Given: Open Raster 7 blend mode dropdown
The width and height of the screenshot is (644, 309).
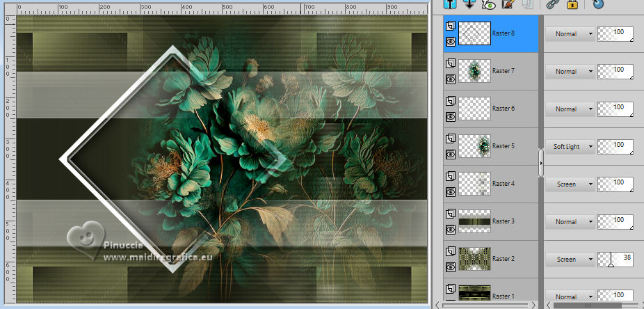Looking at the screenshot, I should (570, 72).
